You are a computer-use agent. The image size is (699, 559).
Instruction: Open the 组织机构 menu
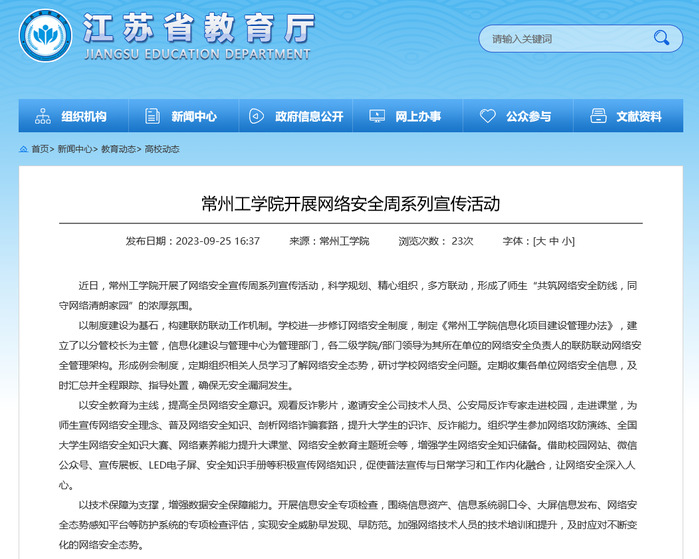82,116
